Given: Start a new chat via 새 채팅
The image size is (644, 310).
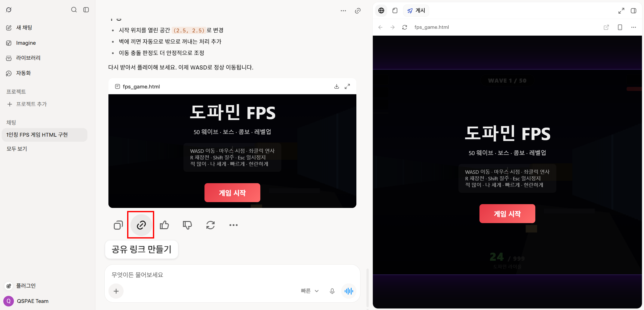Looking at the screenshot, I should coord(19,28).
